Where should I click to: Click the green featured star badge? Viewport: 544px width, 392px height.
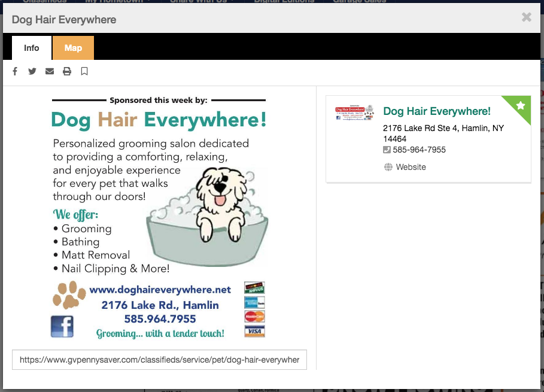click(x=519, y=106)
